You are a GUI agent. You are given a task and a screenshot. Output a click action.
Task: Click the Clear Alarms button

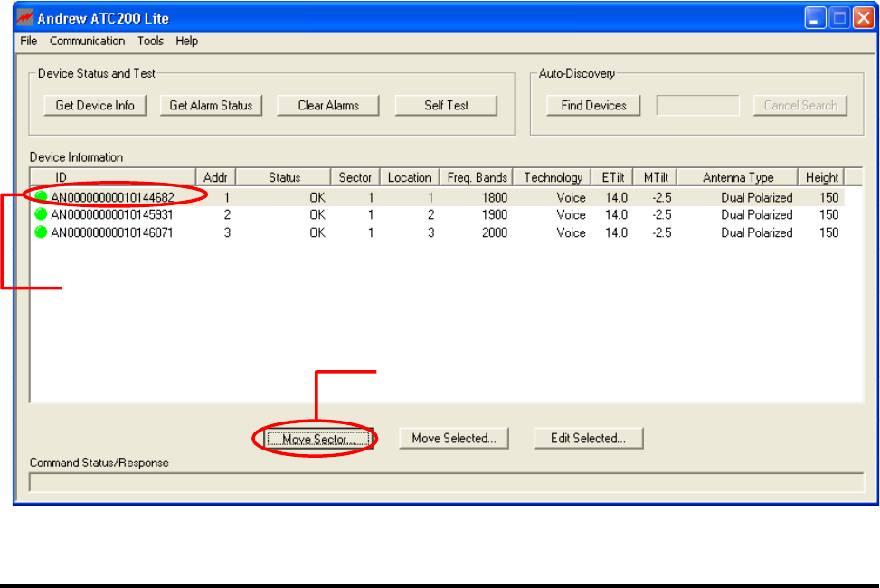click(x=328, y=106)
